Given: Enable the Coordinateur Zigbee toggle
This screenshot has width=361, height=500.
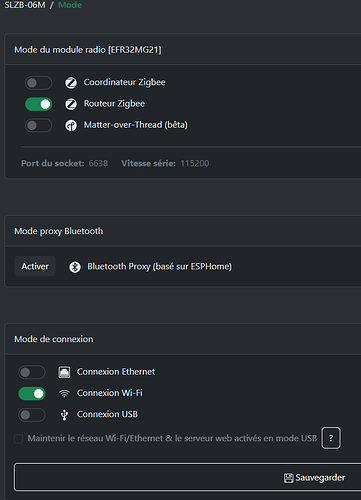Looking at the screenshot, I should [x=38, y=83].
